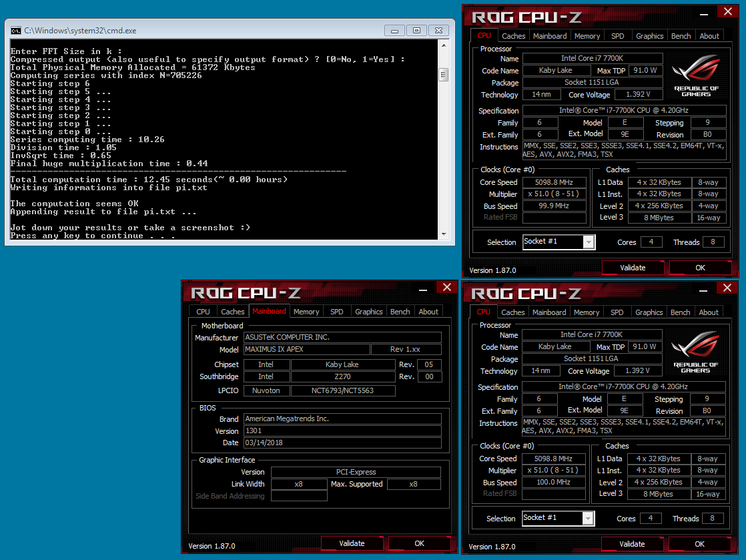The height and width of the screenshot is (560, 746).
Task: Open SPD tab in Mainboard window
Action: point(336,312)
